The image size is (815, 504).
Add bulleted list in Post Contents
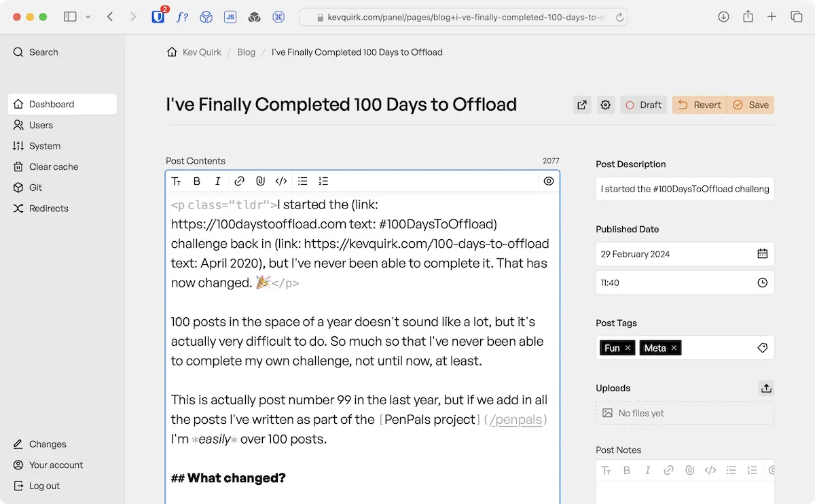pos(303,181)
